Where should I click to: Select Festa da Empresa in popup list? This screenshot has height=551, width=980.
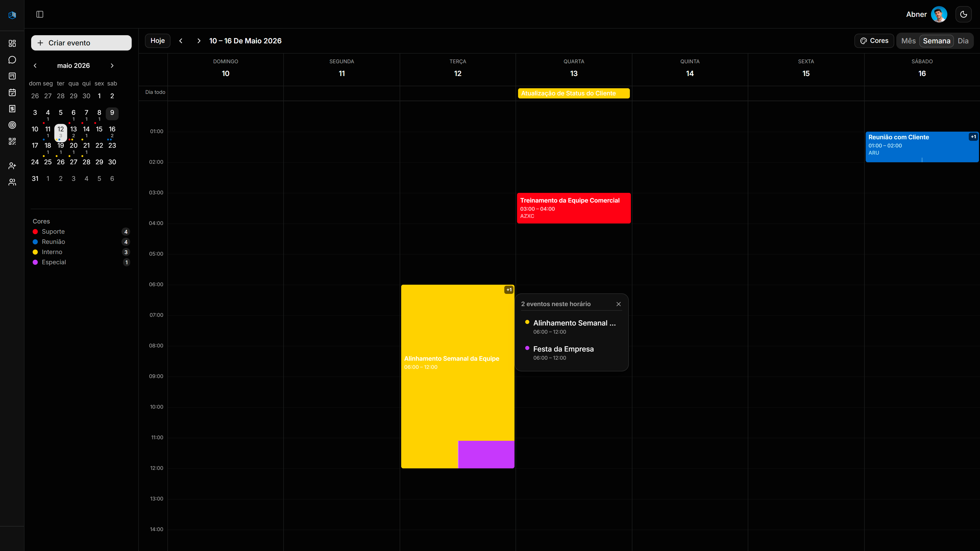point(571,353)
